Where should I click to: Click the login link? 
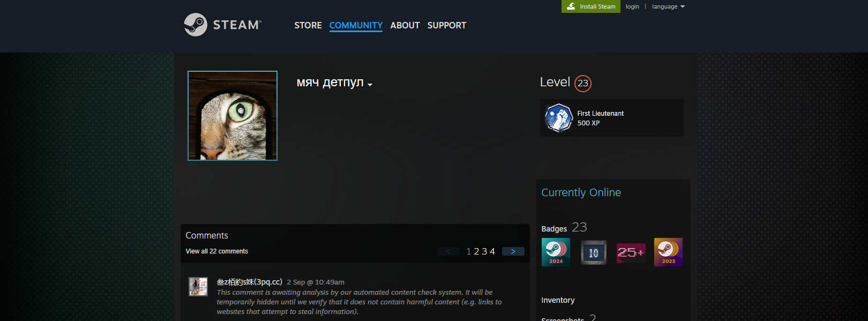632,6
